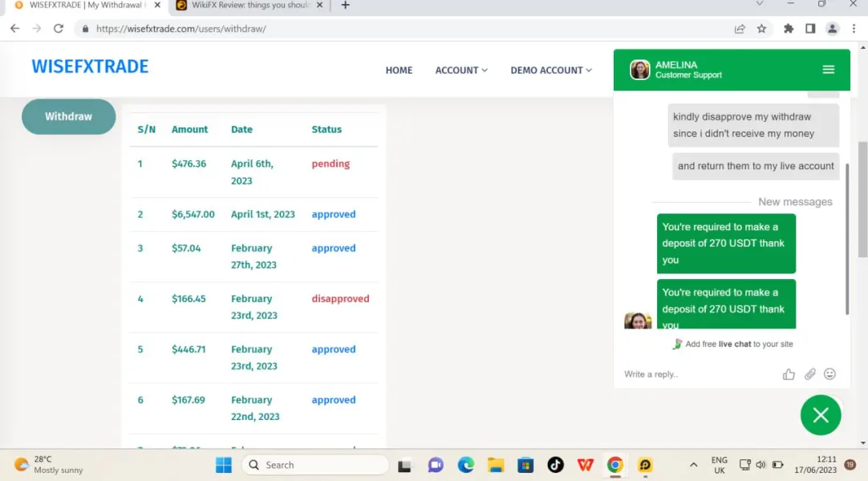Viewport: 868px width, 481px height.
Task: Click the browser back arrow
Action: click(15, 29)
